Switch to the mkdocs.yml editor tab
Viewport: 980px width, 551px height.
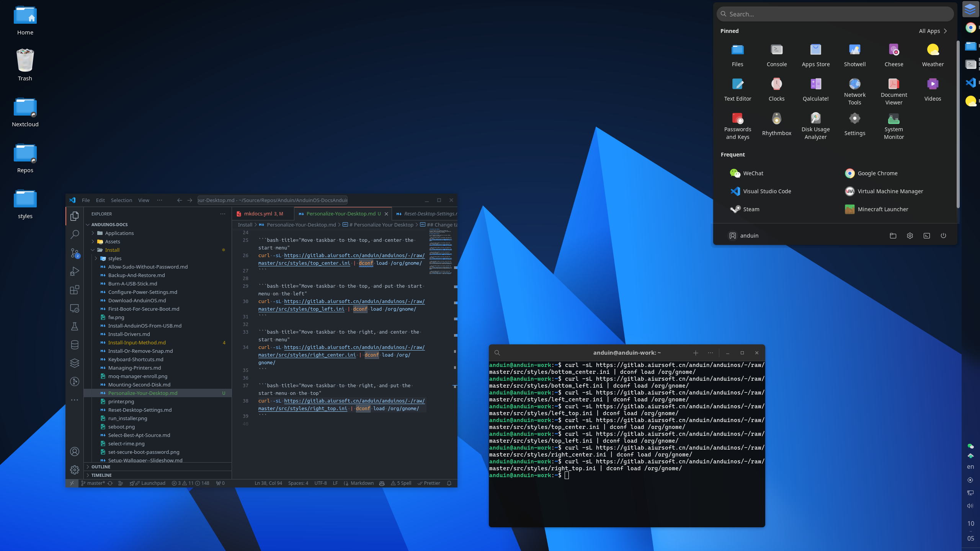point(263,214)
